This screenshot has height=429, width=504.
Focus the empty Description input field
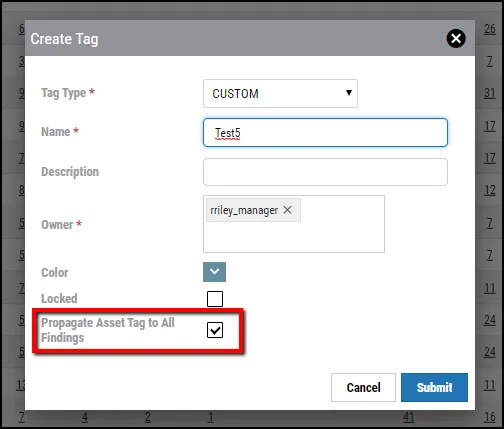(x=325, y=172)
